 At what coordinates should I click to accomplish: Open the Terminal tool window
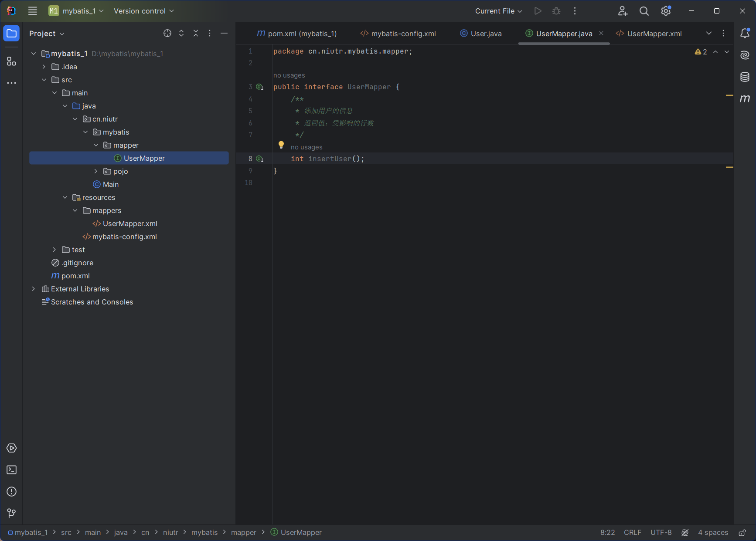(12, 470)
